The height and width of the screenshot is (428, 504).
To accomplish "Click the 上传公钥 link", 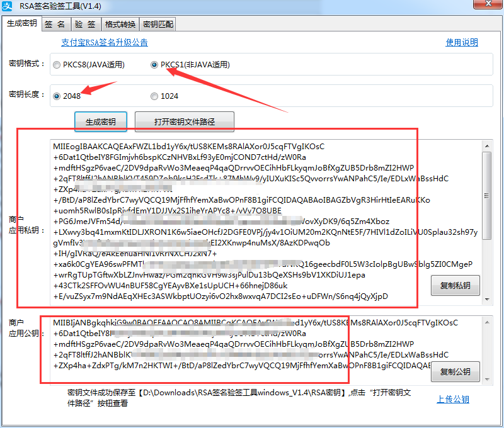I will (453, 400).
